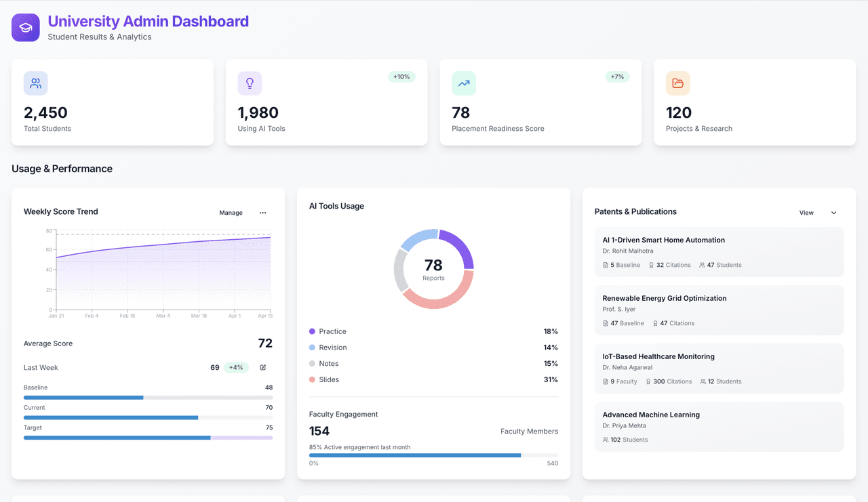Open the Renewable Energy Grid Optimization entry
Screen dimensions: 868x502
tap(719, 310)
